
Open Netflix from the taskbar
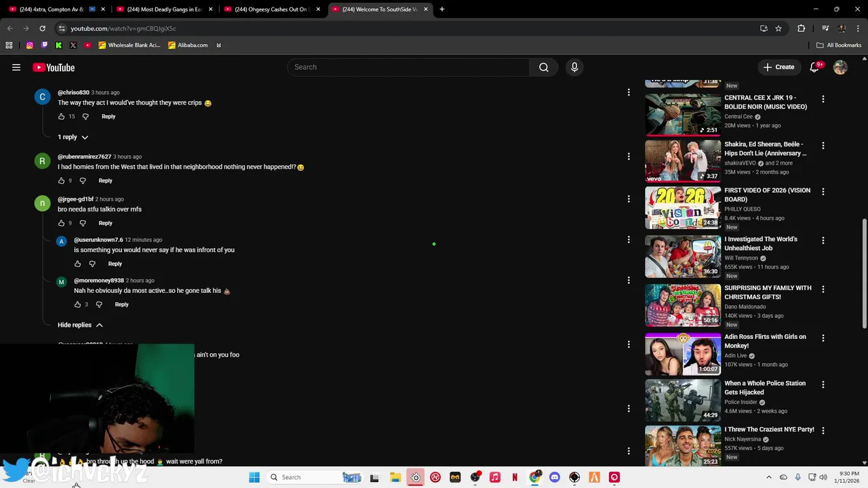(515, 477)
